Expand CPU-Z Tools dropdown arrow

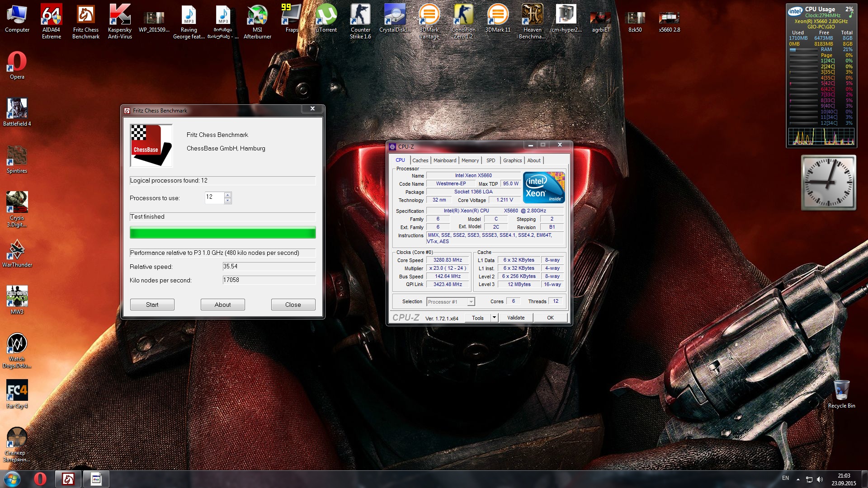tap(494, 318)
